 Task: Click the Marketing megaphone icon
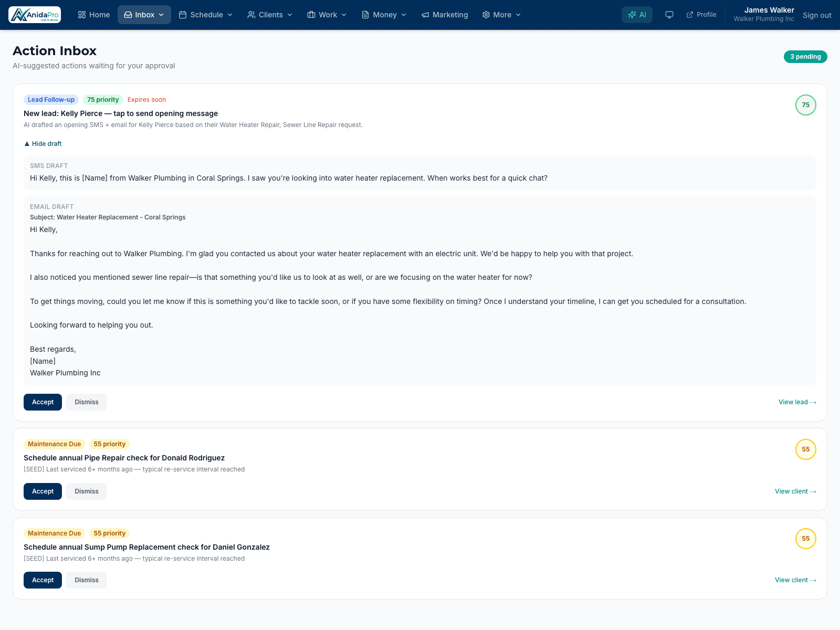point(425,15)
